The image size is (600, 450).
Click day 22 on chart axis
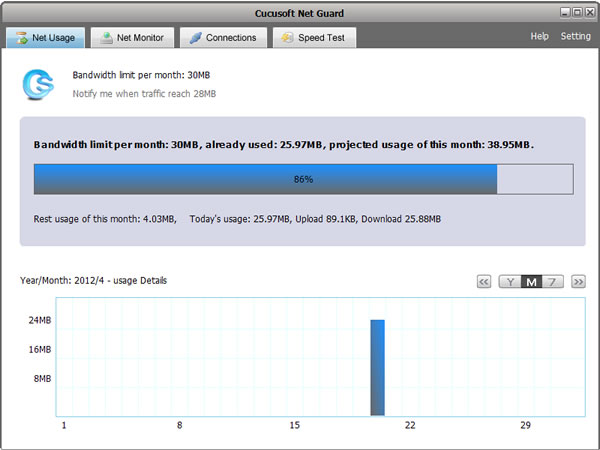pyautogui.click(x=410, y=425)
